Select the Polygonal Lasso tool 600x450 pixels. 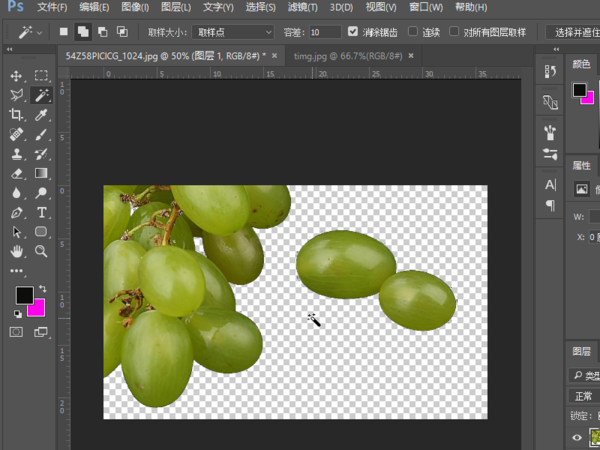(16, 95)
